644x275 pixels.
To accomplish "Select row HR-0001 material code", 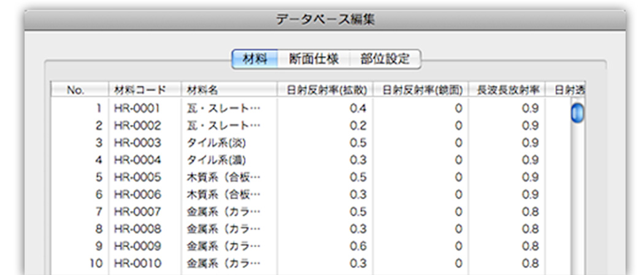I will tap(137, 109).
